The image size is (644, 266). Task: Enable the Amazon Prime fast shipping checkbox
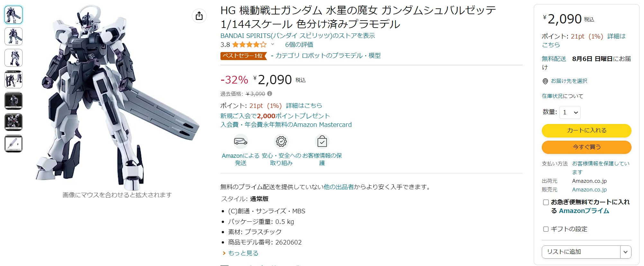pyautogui.click(x=546, y=202)
